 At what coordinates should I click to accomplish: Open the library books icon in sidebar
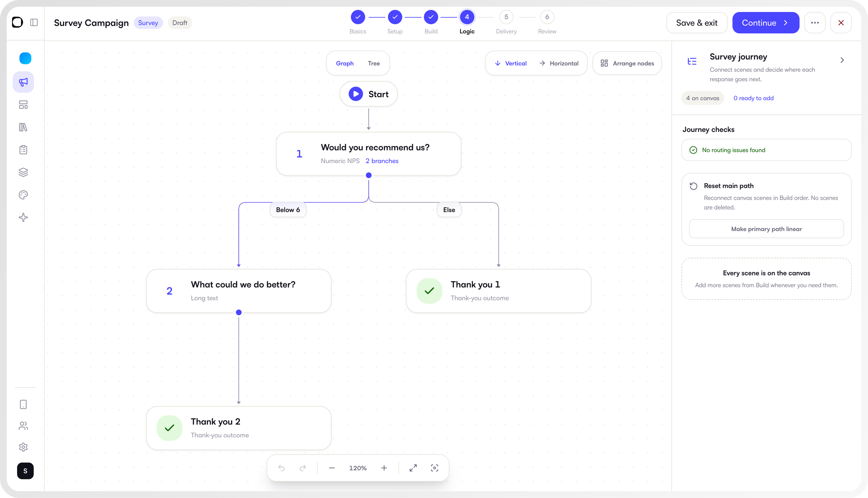tap(23, 127)
